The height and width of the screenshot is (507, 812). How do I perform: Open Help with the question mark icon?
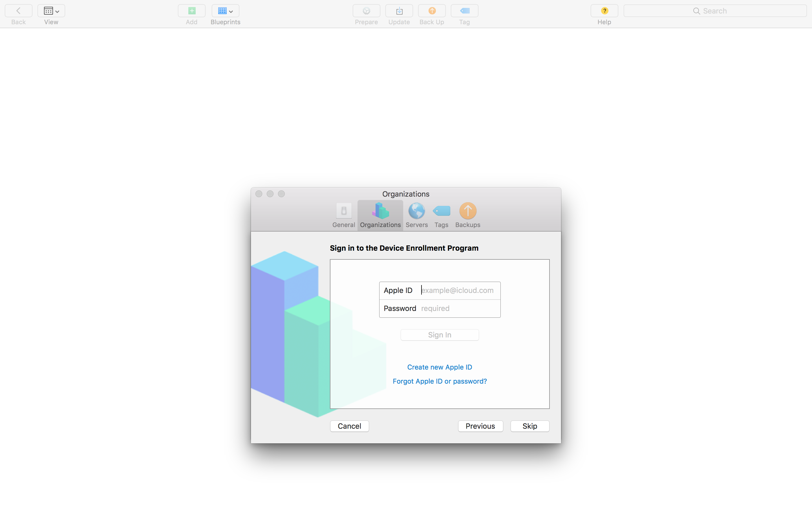[604, 11]
